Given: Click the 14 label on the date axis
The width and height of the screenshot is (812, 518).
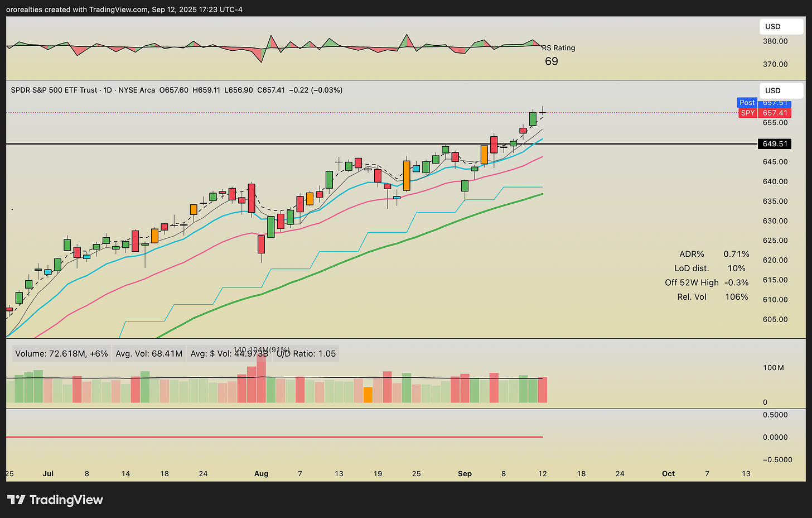Looking at the screenshot, I should [x=125, y=473].
